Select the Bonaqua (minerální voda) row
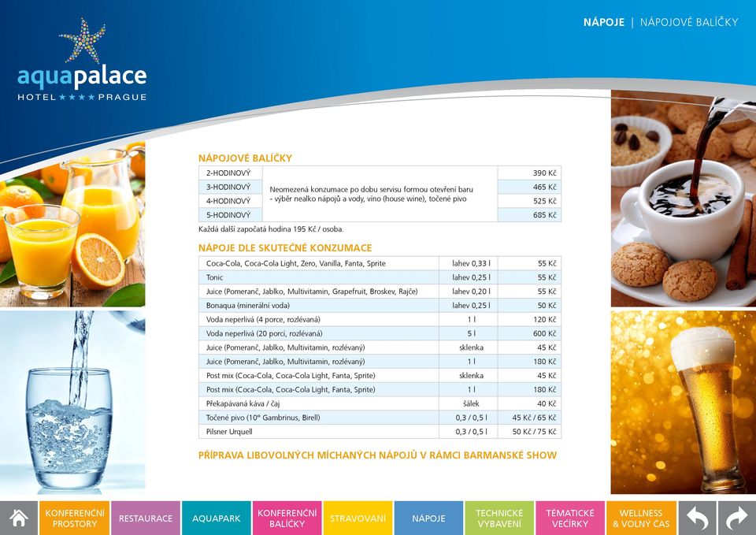The width and height of the screenshot is (756, 535). 380,306
